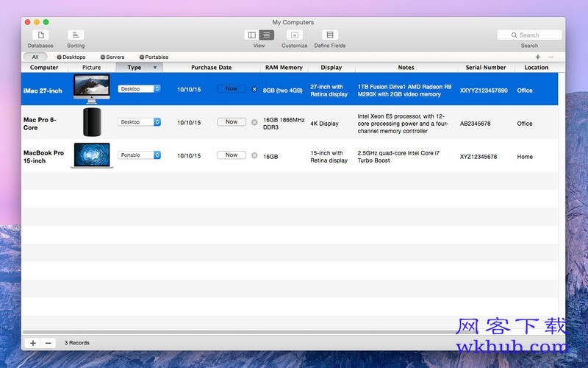
Task: Clear purchase date for iMac 27-inch
Action: (x=254, y=89)
